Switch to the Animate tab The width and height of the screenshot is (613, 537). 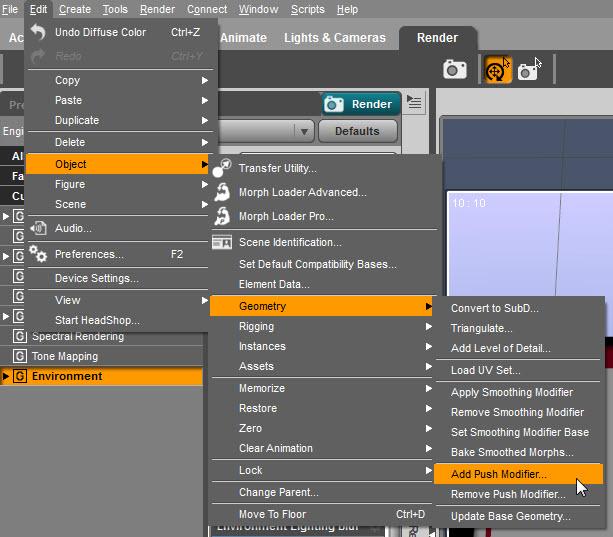[x=243, y=38]
